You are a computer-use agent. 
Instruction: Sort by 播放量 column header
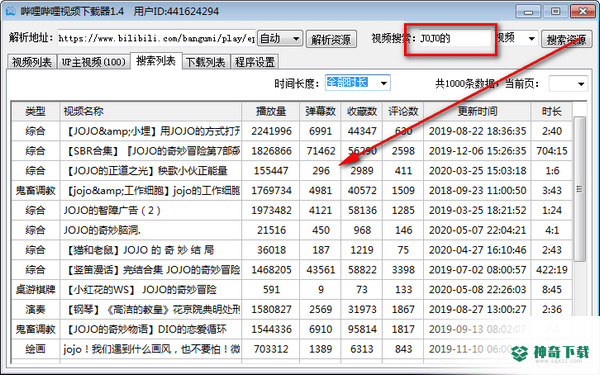click(271, 111)
